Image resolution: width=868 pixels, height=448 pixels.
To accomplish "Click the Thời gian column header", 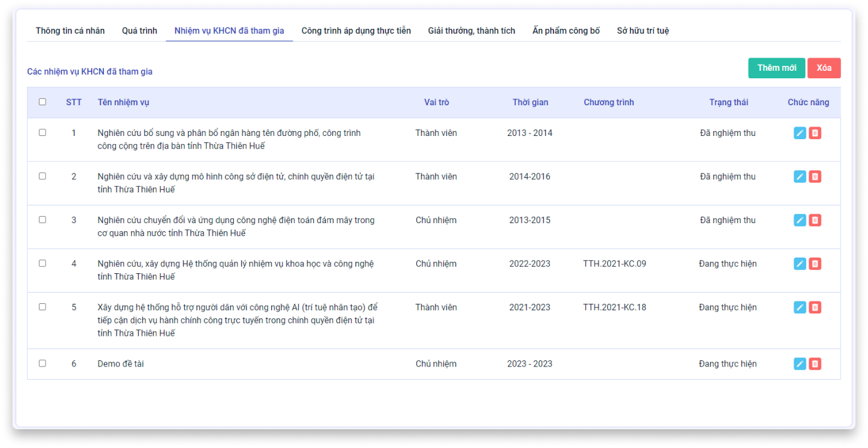I will [x=530, y=102].
